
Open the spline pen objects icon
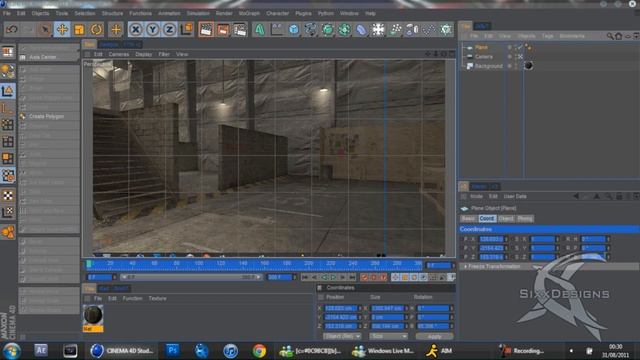(x=311, y=29)
